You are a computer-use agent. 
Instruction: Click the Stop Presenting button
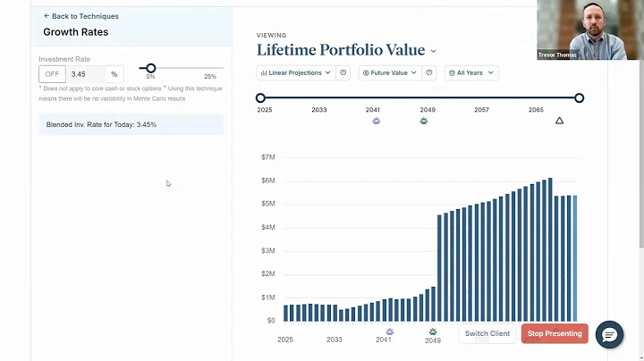click(555, 333)
